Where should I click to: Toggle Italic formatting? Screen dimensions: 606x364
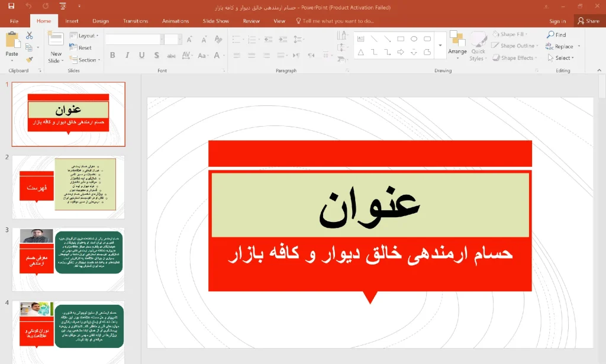click(x=127, y=55)
